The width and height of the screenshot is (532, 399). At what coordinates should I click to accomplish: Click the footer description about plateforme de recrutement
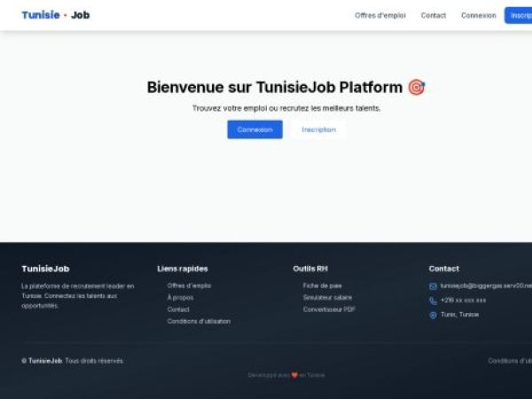point(78,296)
